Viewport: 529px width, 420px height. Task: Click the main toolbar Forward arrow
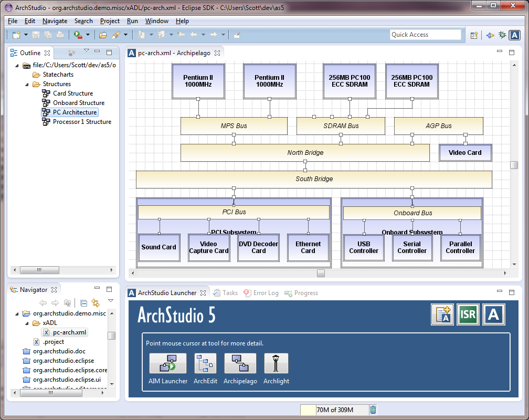[214, 35]
